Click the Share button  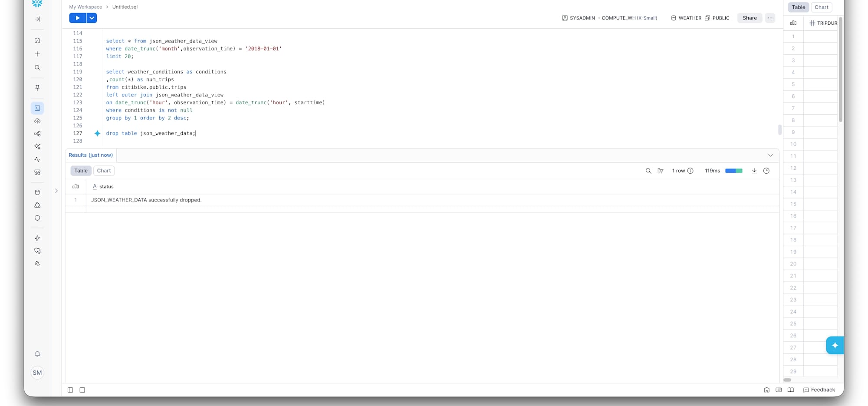pyautogui.click(x=750, y=18)
